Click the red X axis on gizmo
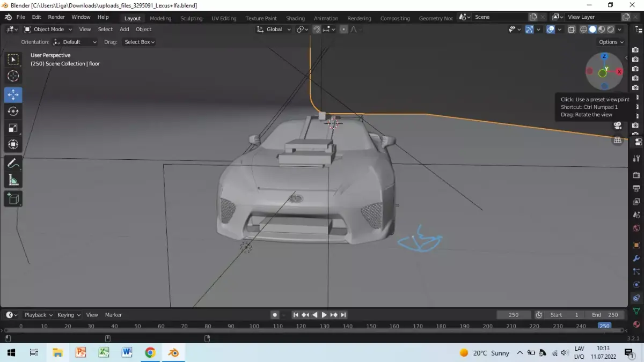 click(619, 71)
